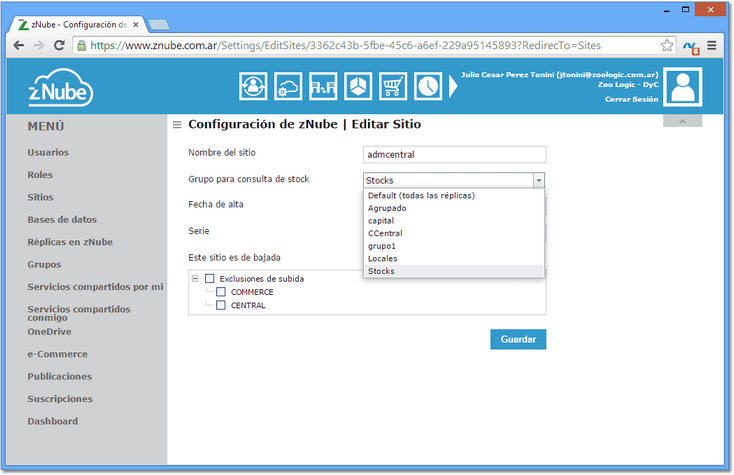Click the Guardar button
The image size is (734, 475).
[x=518, y=340]
